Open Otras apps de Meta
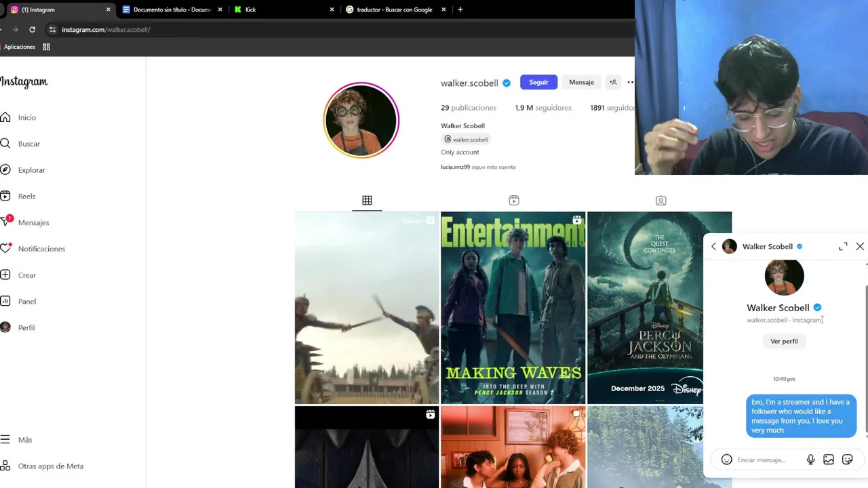The image size is (868, 488). click(42, 466)
